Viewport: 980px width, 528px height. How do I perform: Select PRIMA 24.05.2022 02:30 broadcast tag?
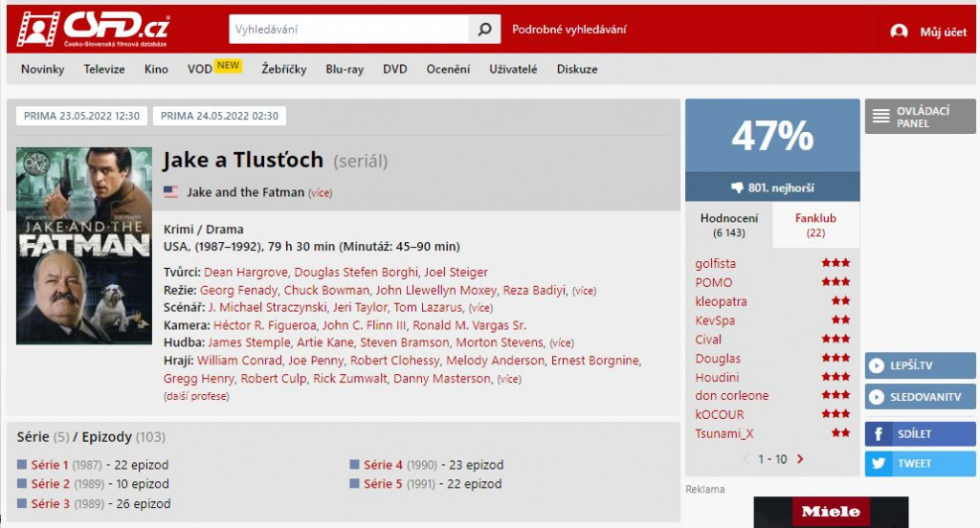click(x=219, y=116)
